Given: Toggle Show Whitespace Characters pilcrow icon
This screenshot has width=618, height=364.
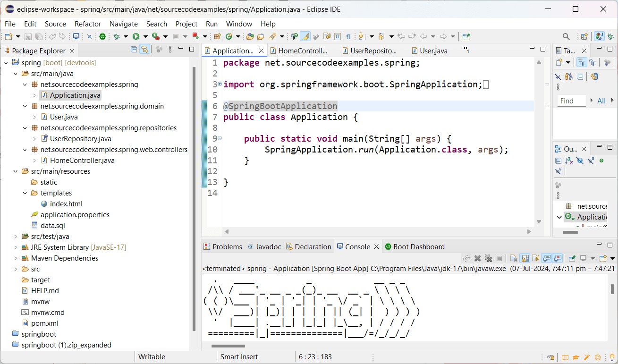Looking at the screenshot, I should click(x=348, y=36).
